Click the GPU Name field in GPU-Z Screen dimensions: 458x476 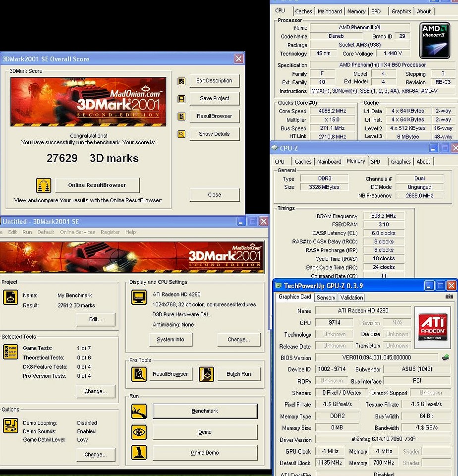[x=363, y=311]
